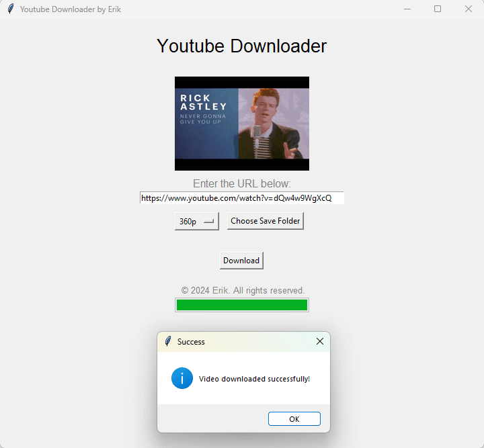Close the Youtube Downloader by Erik window
Viewport: 484px width, 448px height.
(469, 9)
